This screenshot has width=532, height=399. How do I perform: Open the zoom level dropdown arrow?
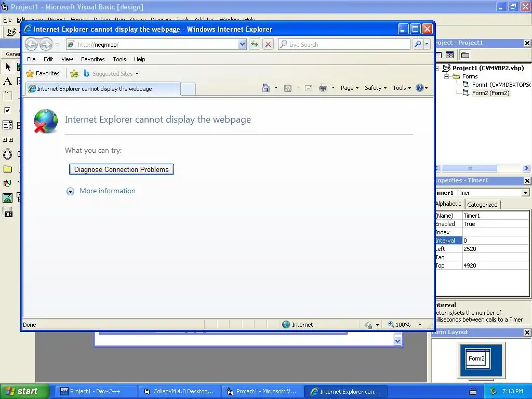coord(420,325)
